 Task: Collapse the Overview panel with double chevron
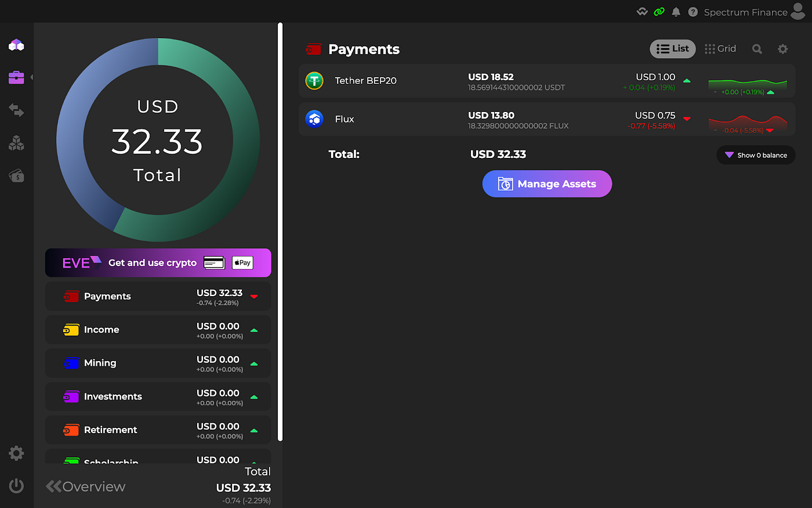(53, 486)
